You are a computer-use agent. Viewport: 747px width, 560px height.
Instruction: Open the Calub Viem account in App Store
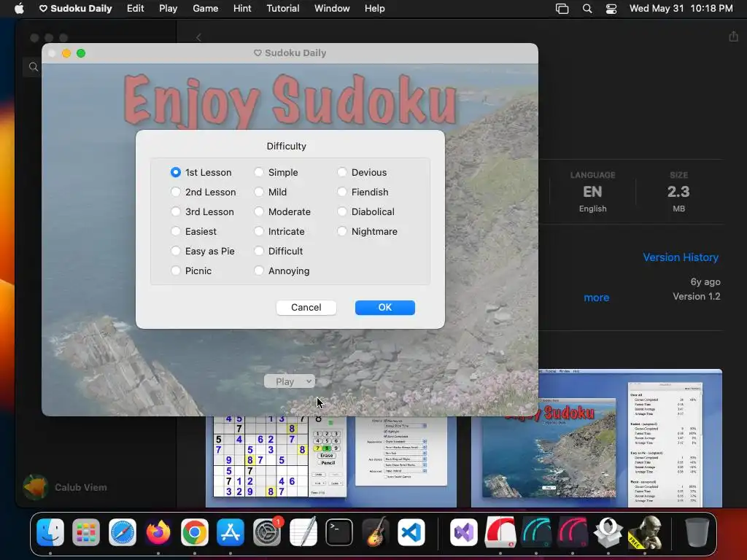point(65,487)
